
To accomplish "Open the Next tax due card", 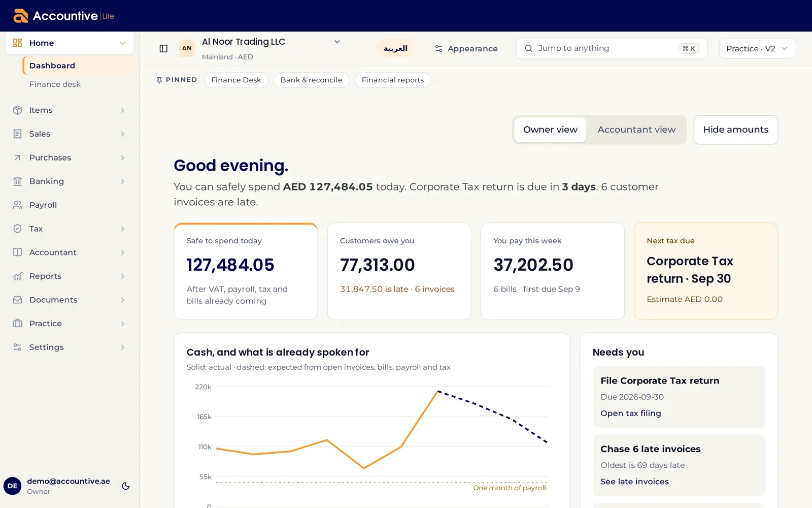I will pyautogui.click(x=705, y=271).
